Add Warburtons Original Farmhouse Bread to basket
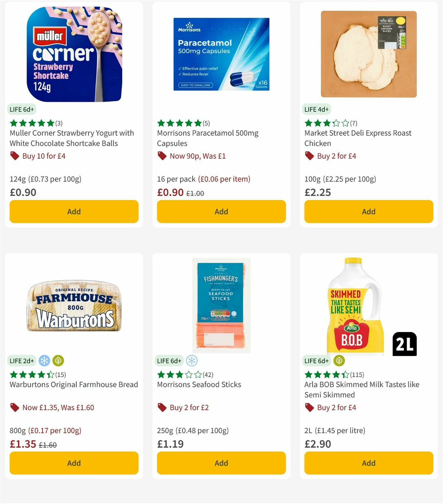This screenshot has height=504, width=443. 74,463
